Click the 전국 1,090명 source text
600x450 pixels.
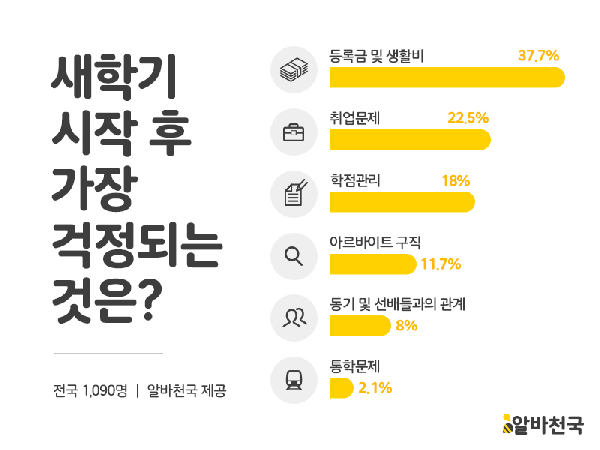[x=92, y=389]
